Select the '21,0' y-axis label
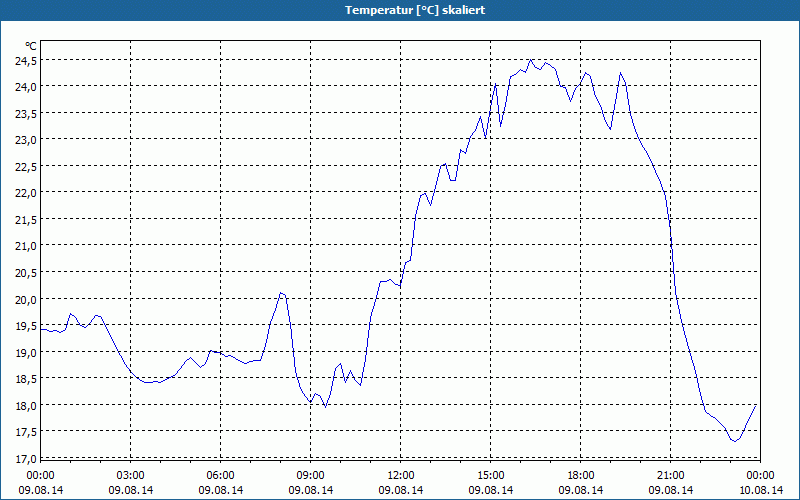This screenshot has width=800, height=500. pos(26,246)
